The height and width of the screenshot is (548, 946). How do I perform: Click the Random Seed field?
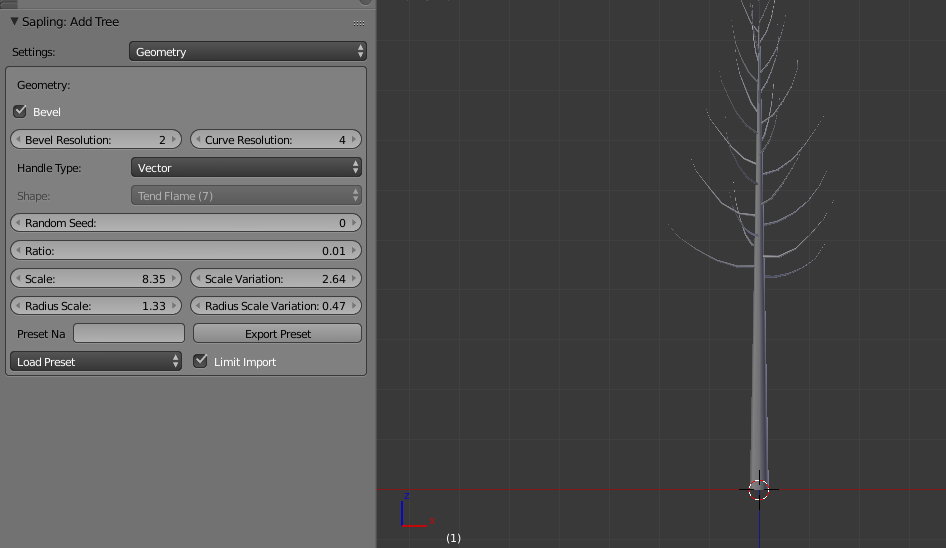[186, 223]
